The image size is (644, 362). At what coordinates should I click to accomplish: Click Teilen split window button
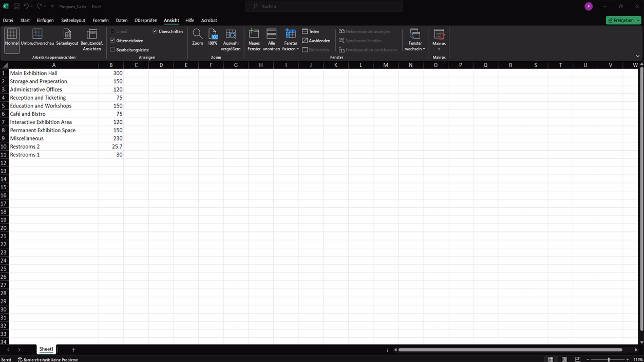coord(311,31)
